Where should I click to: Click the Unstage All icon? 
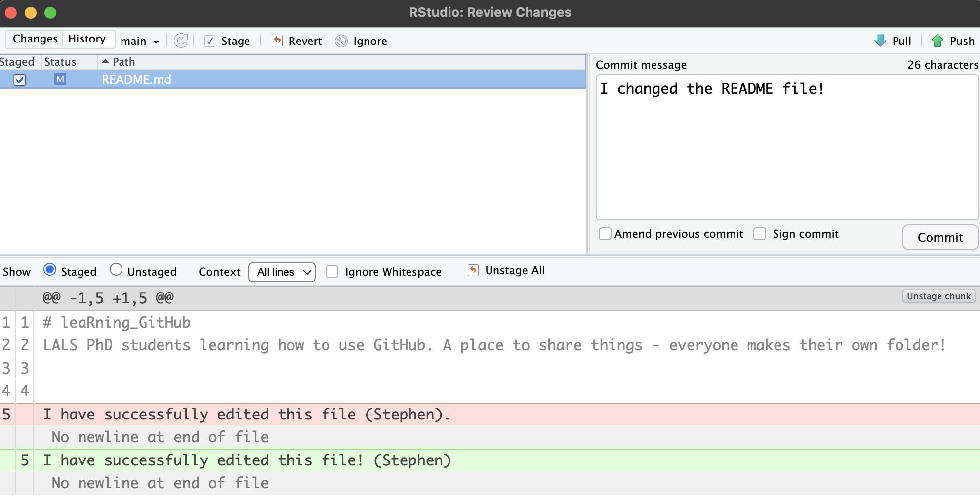473,270
